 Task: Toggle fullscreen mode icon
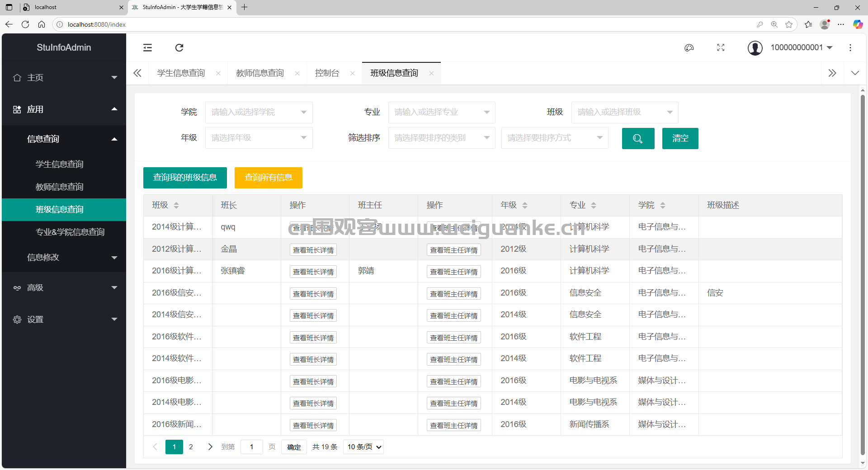721,47
